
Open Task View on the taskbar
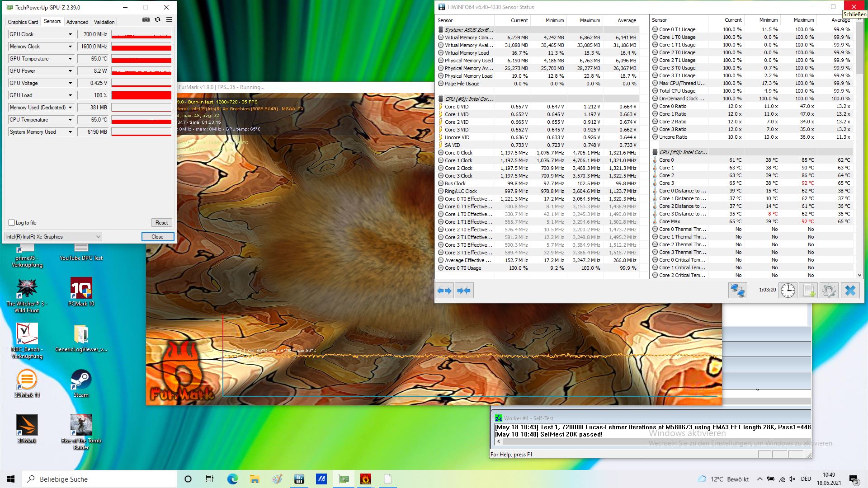pos(210,479)
